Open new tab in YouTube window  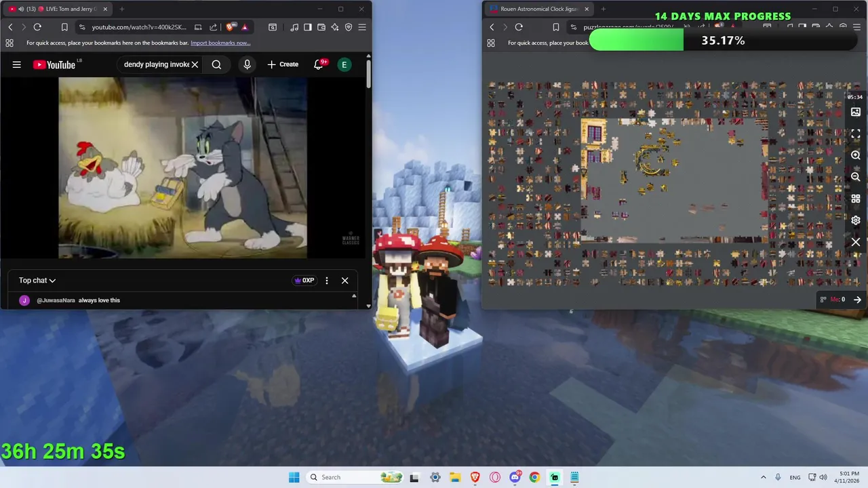[122, 9]
